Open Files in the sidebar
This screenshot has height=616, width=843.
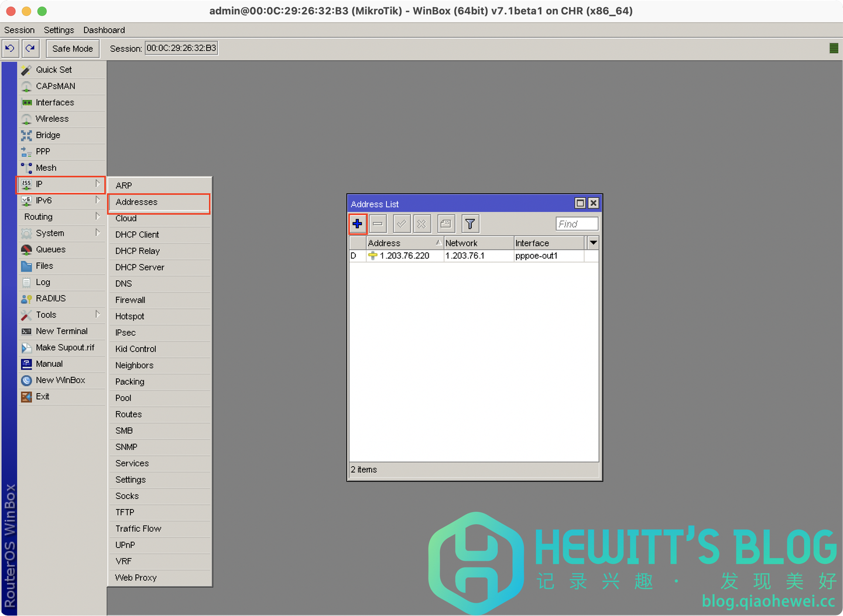pyautogui.click(x=62, y=266)
